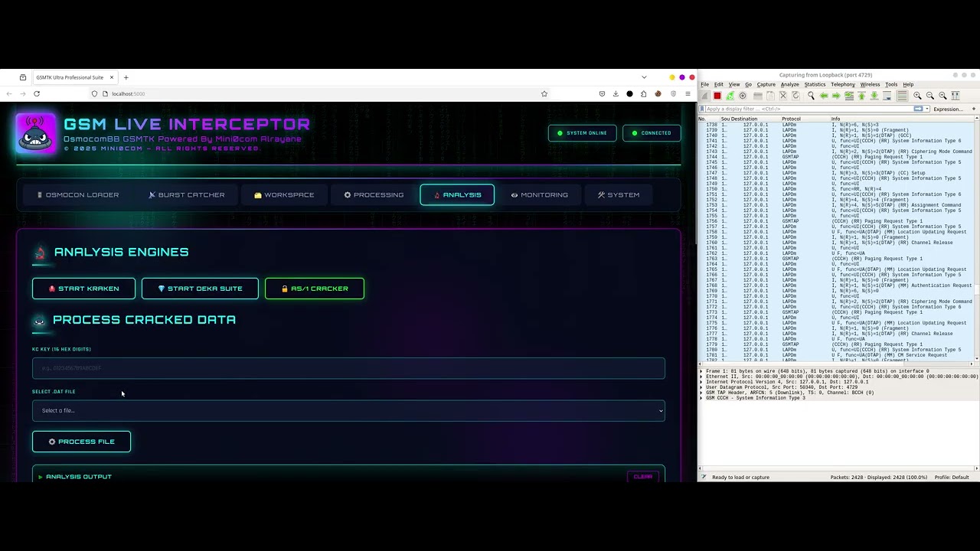This screenshot has height=551, width=980.
Task: Reset Wireshark text to normal size
Action: click(x=942, y=96)
